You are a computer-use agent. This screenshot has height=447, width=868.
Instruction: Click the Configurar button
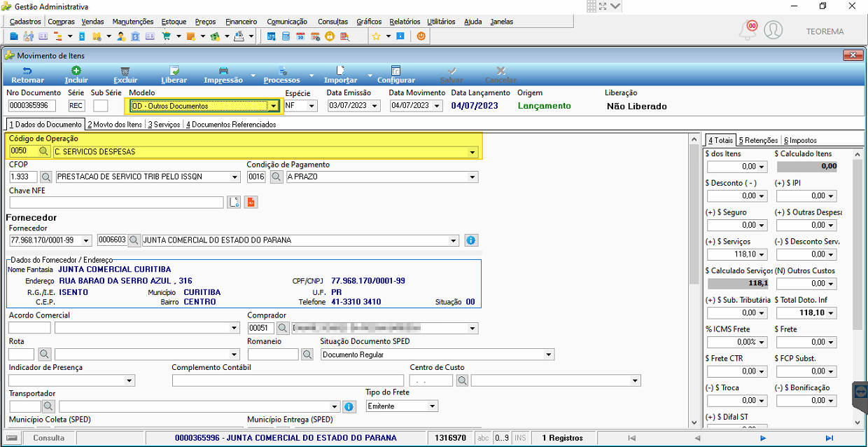[395, 75]
